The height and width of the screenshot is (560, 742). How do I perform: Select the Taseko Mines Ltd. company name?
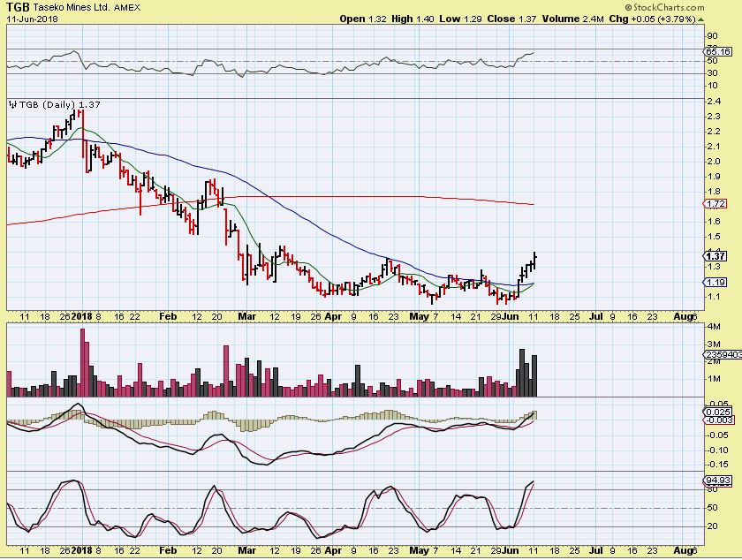[x=72, y=8]
